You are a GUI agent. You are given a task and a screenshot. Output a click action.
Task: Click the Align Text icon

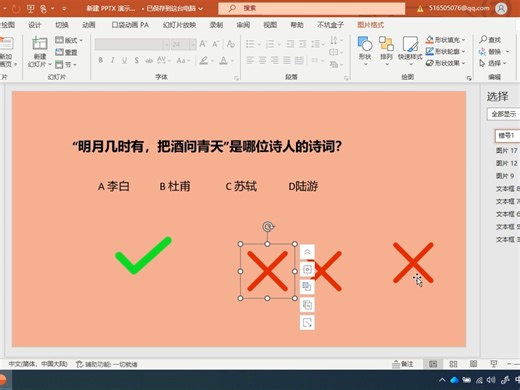(x=334, y=52)
